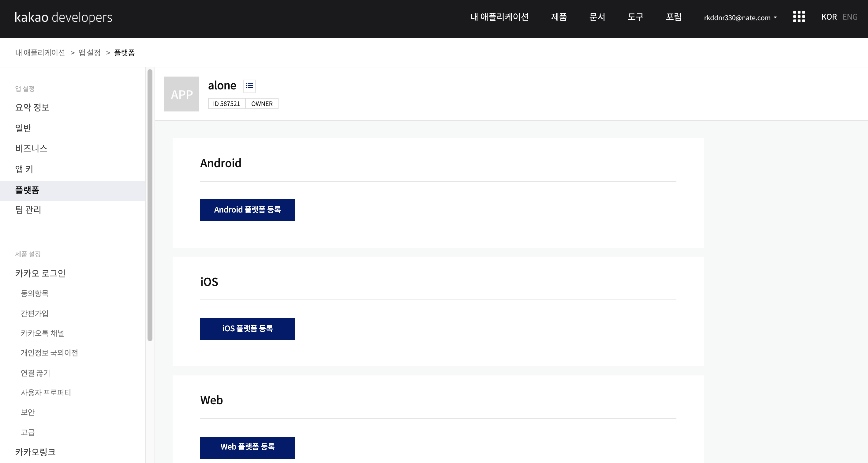
Task: Click the kakao developers logo
Action: [x=63, y=17]
